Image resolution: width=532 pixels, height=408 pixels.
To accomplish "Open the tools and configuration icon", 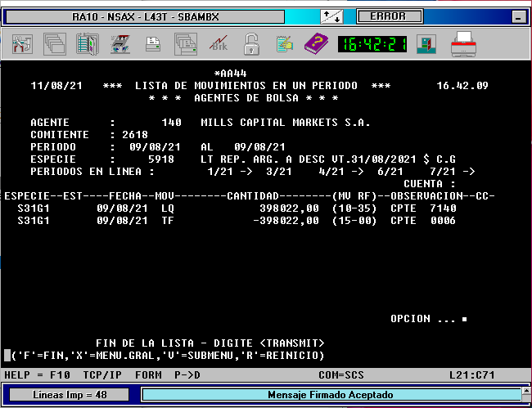I will 22,44.
